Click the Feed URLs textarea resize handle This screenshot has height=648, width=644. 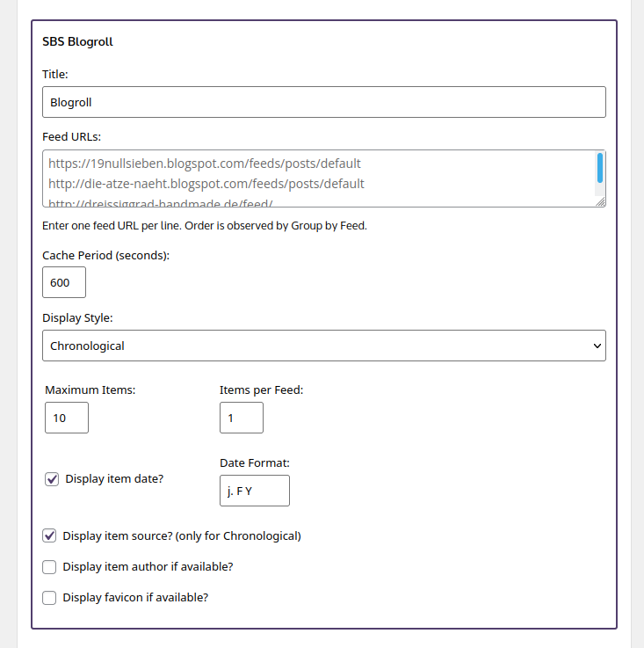pyautogui.click(x=601, y=201)
